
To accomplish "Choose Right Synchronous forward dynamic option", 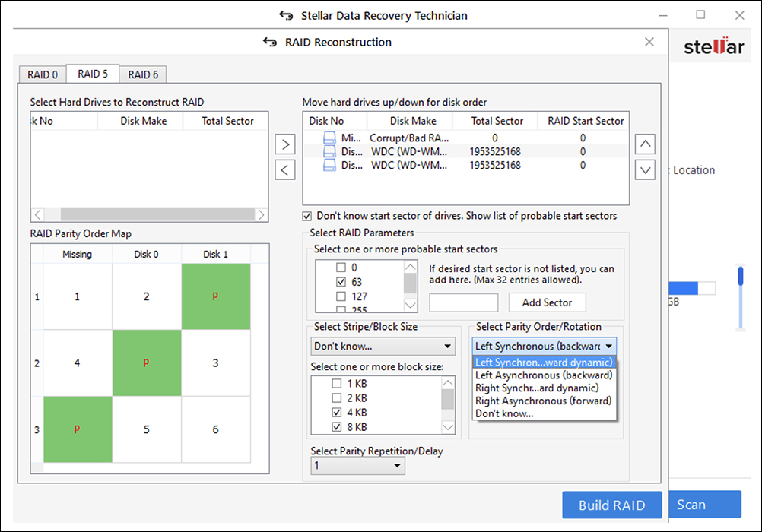I will 545,388.
